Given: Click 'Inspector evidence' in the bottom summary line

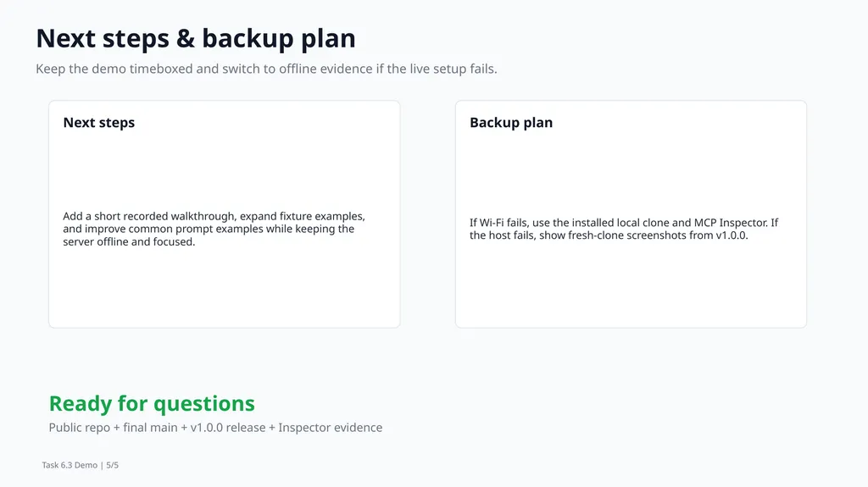Looking at the screenshot, I should click(330, 427).
